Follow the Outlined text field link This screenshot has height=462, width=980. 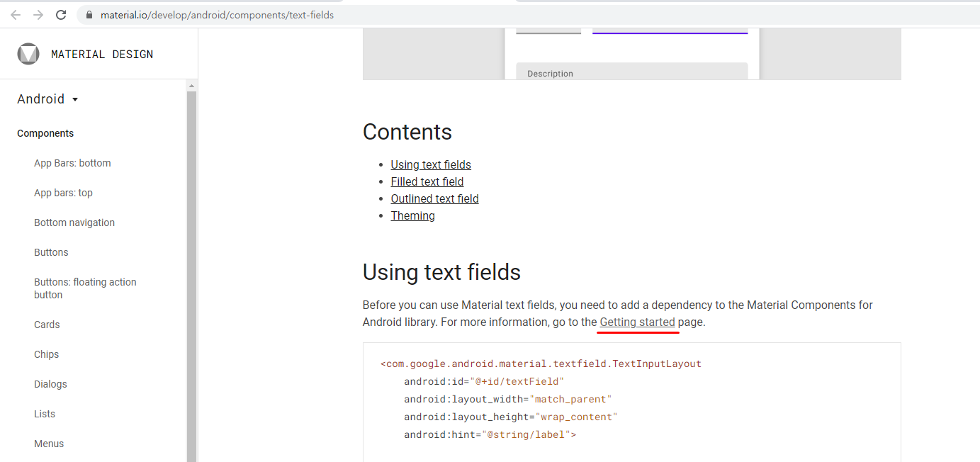tap(435, 198)
